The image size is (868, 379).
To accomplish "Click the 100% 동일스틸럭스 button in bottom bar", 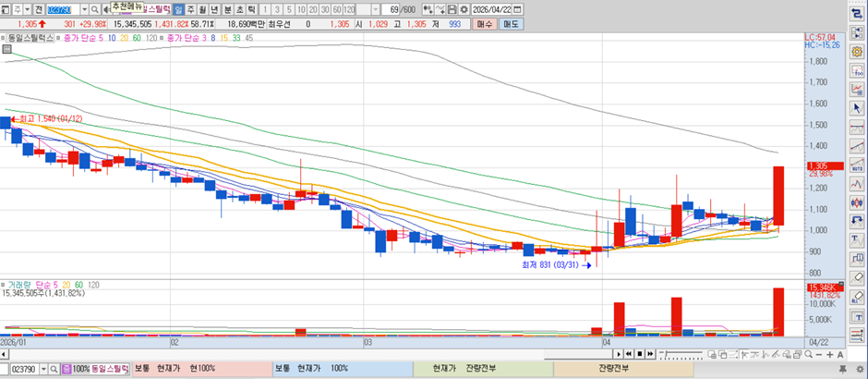I will pos(95,369).
